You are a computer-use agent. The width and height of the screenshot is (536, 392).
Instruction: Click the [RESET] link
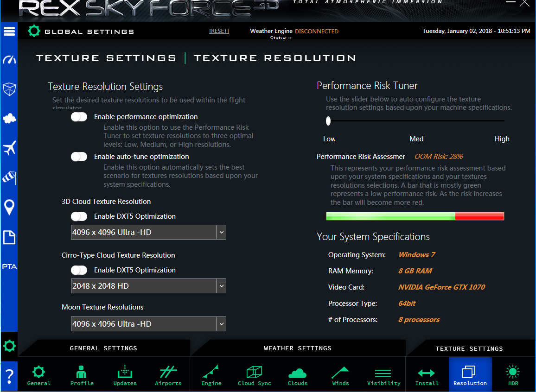pyautogui.click(x=219, y=31)
